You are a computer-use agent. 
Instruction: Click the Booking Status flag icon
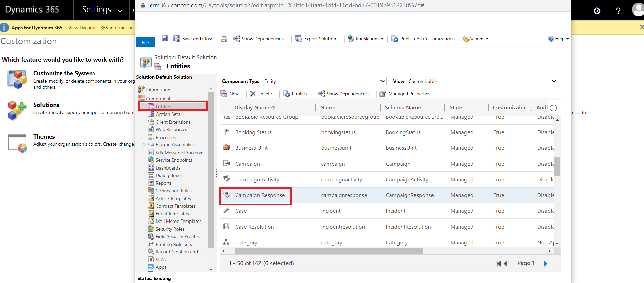click(226, 132)
